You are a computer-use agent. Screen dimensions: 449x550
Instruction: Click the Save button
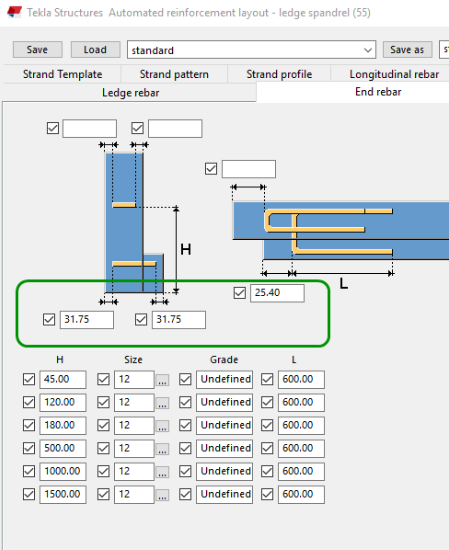coord(38,49)
